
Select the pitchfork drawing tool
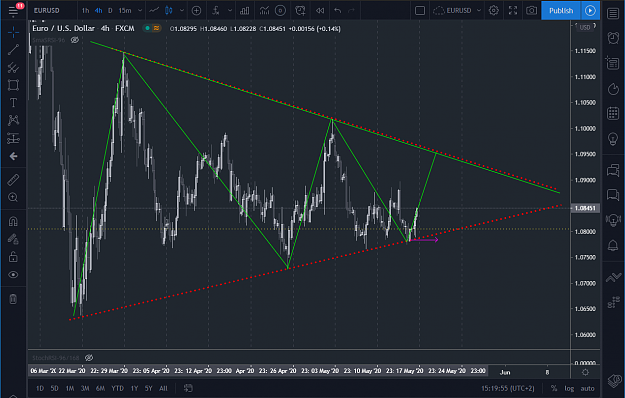coord(13,67)
